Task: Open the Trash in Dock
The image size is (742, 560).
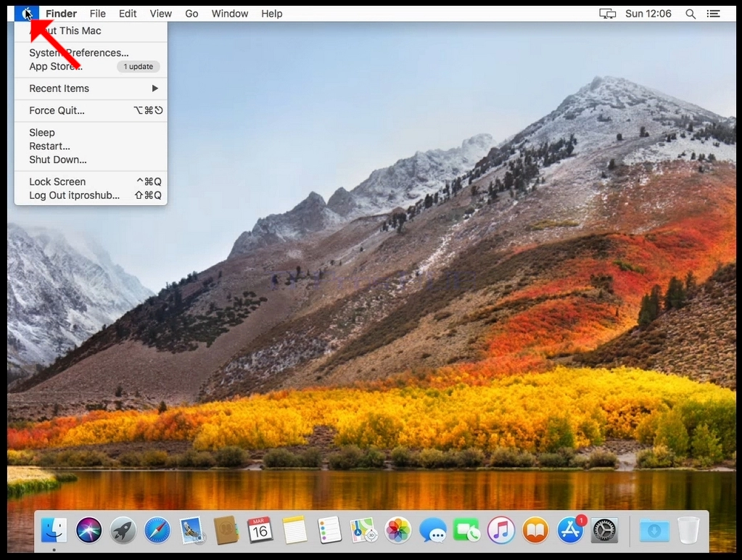Action: 688,530
